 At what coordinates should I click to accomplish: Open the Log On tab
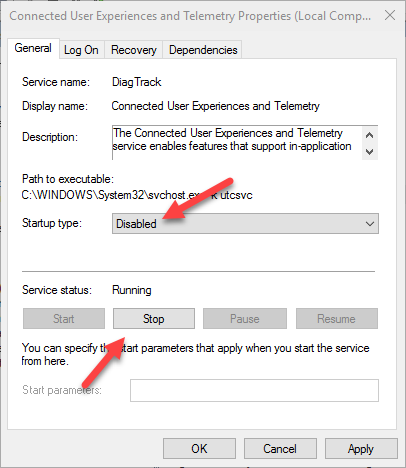[81, 50]
